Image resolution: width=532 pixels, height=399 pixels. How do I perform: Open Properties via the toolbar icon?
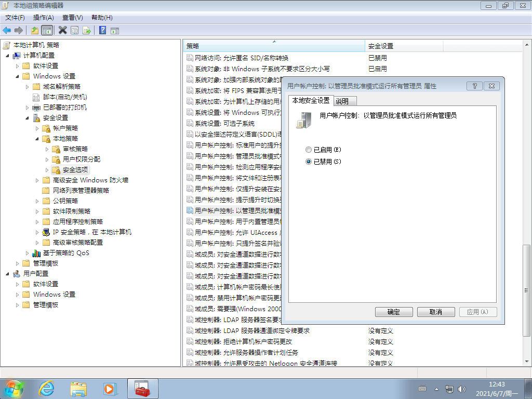[x=74, y=30]
